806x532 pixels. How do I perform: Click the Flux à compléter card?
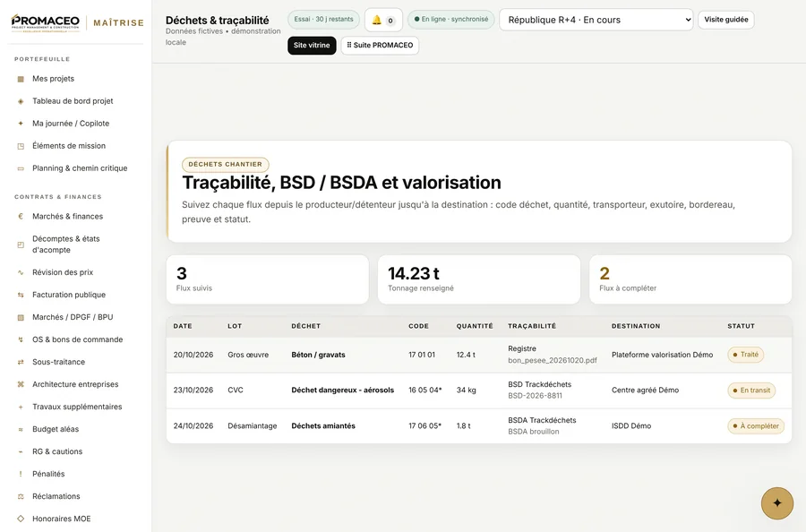click(690, 279)
